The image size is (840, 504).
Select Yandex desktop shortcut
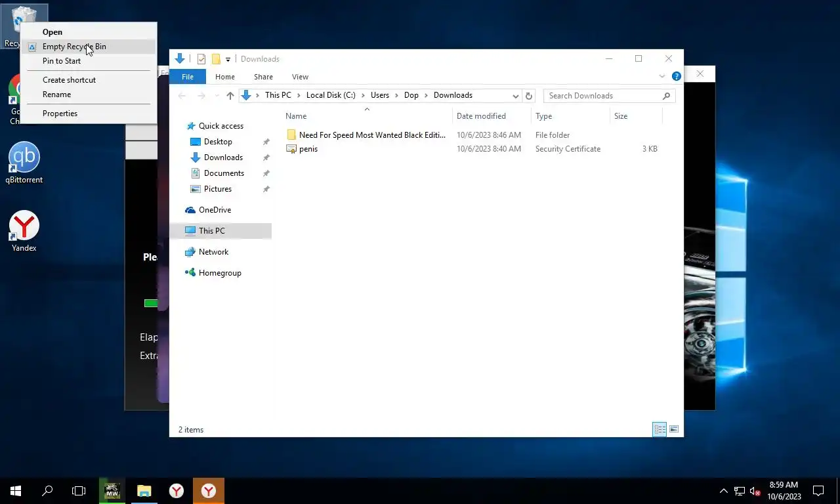pyautogui.click(x=24, y=231)
